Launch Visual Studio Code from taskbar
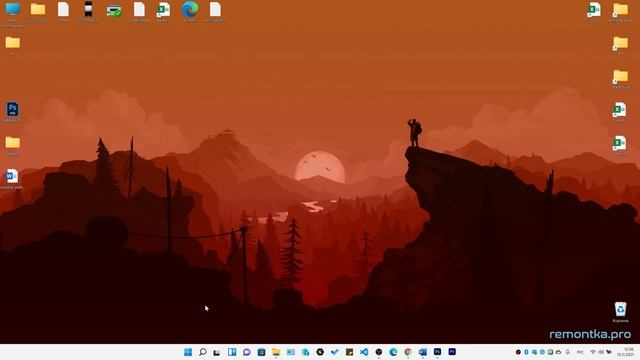The height and width of the screenshot is (360, 640). [364, 352]
